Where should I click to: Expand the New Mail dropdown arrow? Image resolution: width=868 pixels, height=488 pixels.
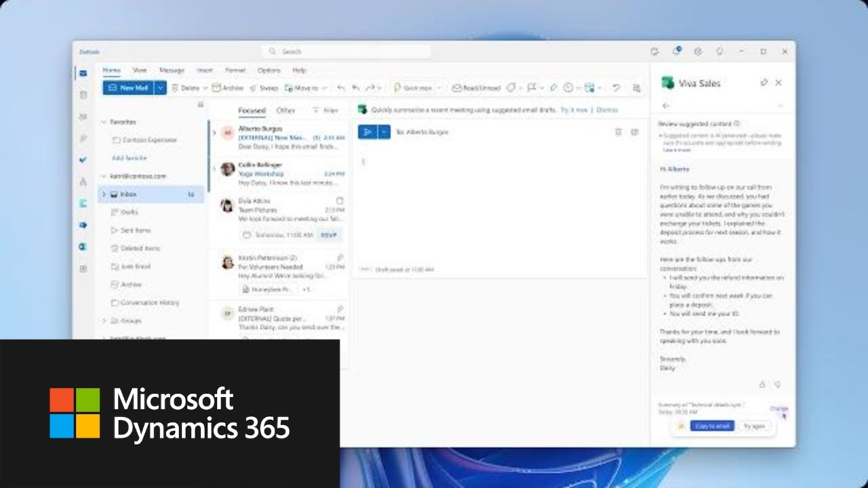(x=160, y=88)
